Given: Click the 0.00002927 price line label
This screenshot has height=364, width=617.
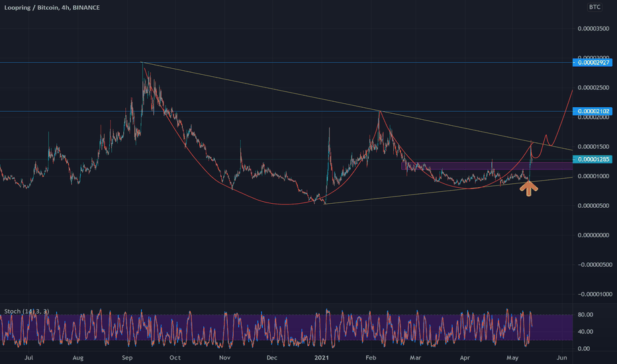Looking at the screenshot, I should tap(593, 63).
